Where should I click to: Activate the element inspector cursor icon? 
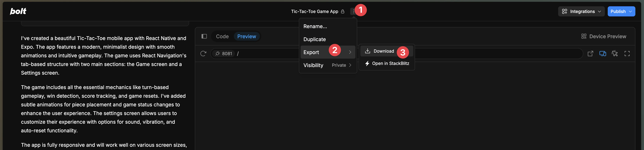tap(615, 53)
